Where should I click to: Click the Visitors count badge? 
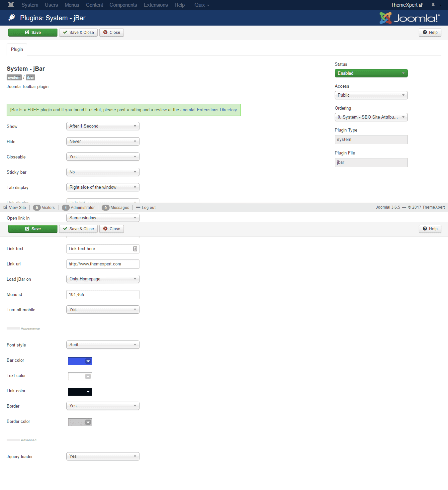[37, 208]
